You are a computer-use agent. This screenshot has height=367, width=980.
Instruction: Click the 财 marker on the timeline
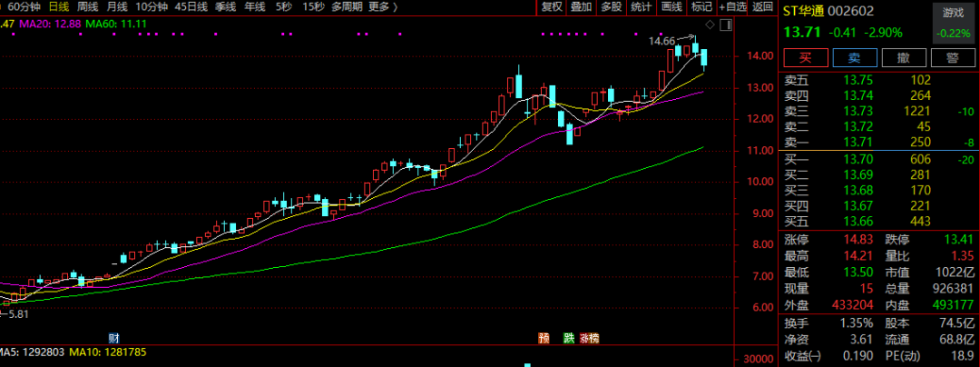[113, 338]
